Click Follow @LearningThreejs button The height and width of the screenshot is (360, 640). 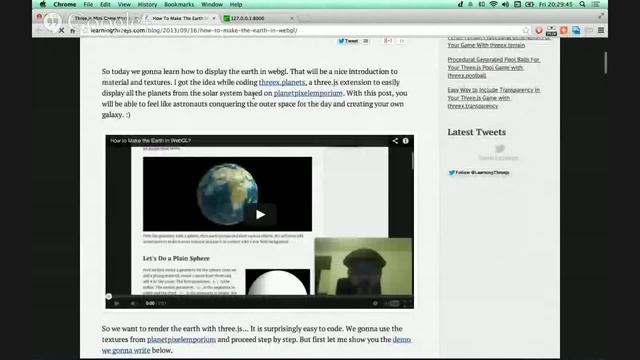479,173
